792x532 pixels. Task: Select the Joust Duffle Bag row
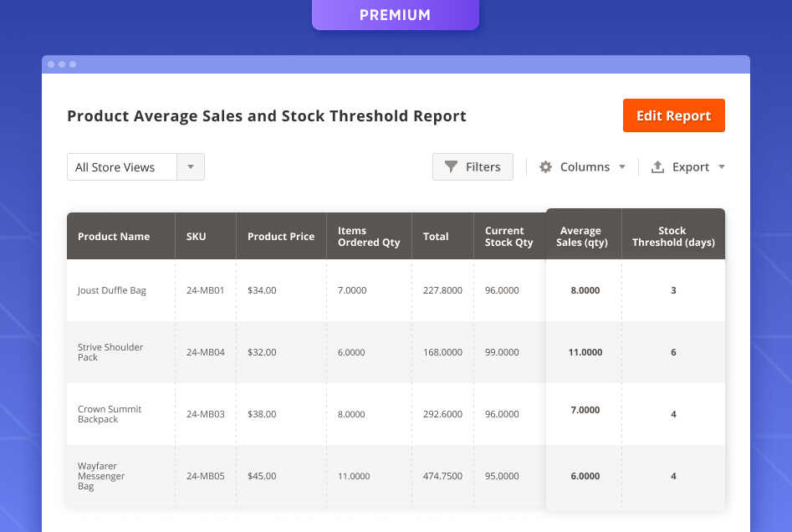point(112,291)
